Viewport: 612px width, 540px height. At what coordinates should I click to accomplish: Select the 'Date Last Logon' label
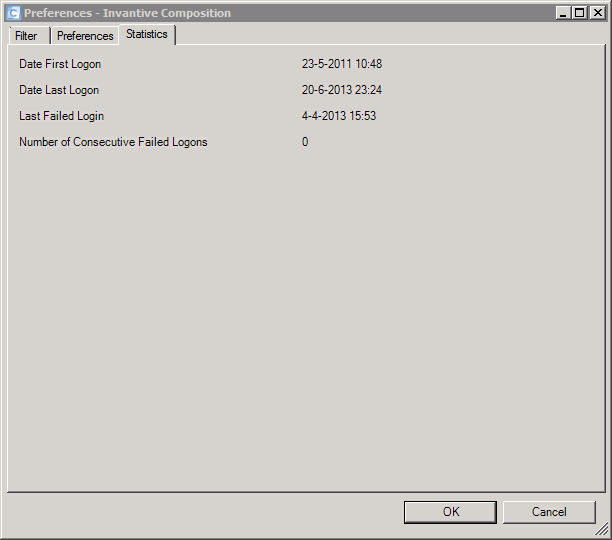[x=59, y=90]
